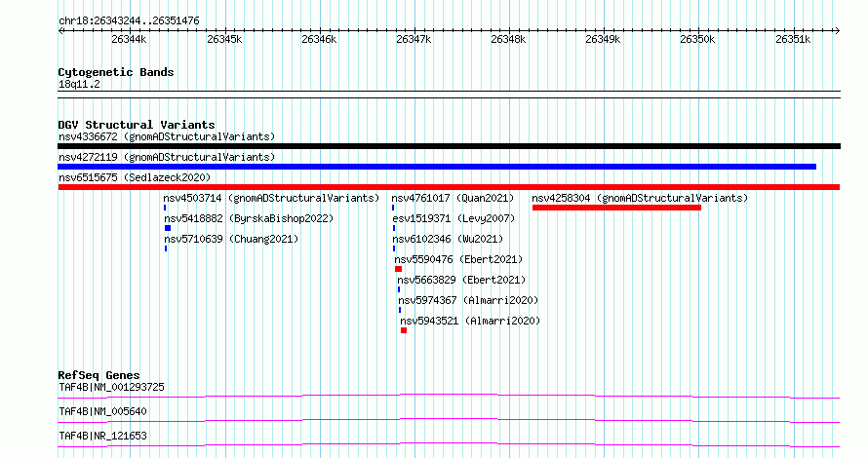
Task: Click nsv5418882 (ByrskaBishop2022) label
Action: [x=249, y=218]
